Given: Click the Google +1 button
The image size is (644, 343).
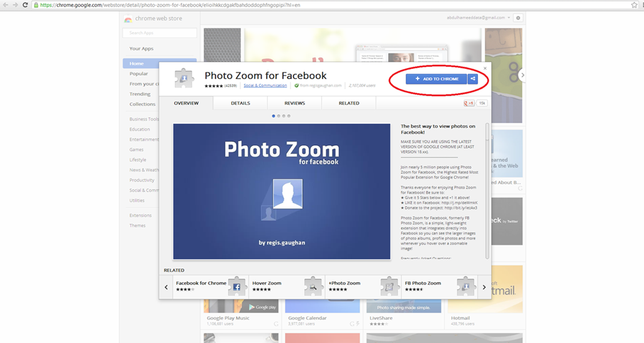Looking at the screenshot, I should [469, 104].
